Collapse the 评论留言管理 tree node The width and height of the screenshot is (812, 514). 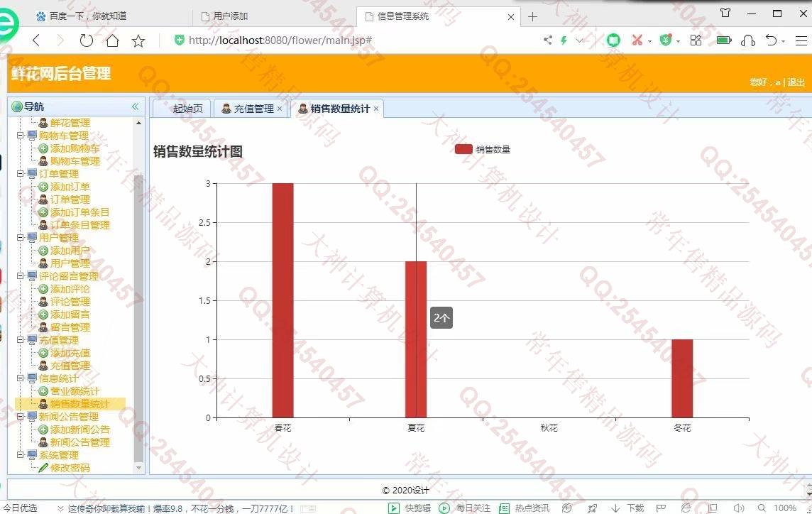[x=20, y=276]
